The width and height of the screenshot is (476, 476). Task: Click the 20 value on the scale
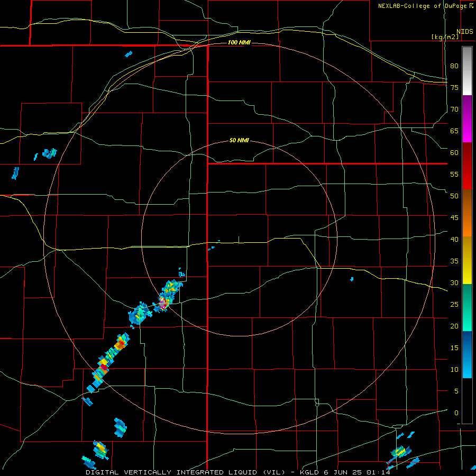pyautogui.click(x=454, y=326)
